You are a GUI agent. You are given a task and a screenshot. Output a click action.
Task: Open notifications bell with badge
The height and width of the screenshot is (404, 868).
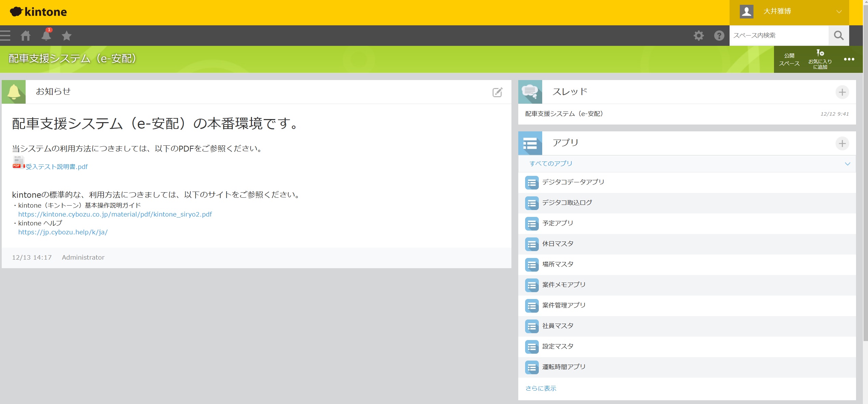tap(46, 36)
